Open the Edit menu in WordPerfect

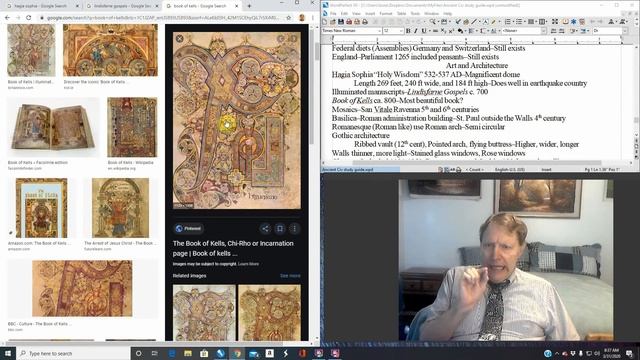point(344,13)
